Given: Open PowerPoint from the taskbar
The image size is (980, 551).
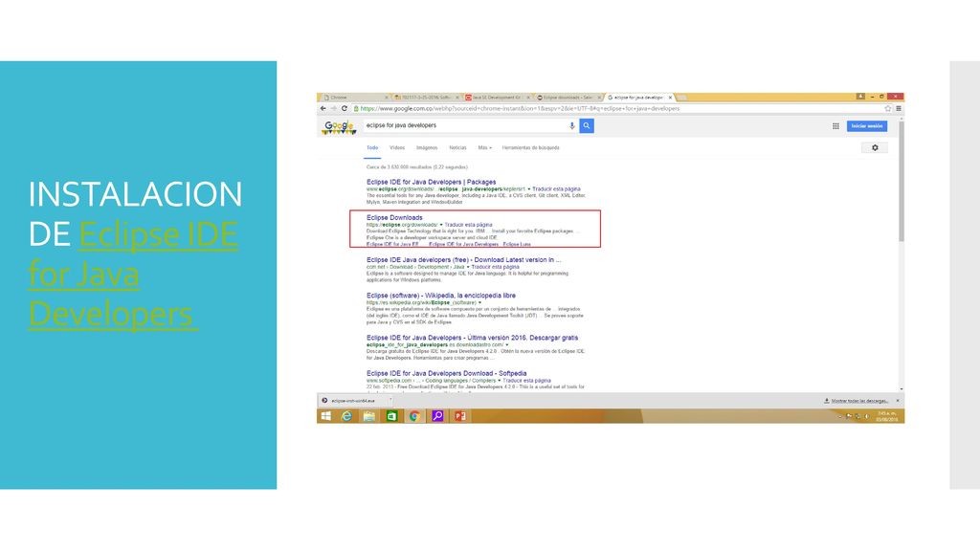Looking at the screenshot, I should pos(460,416).
